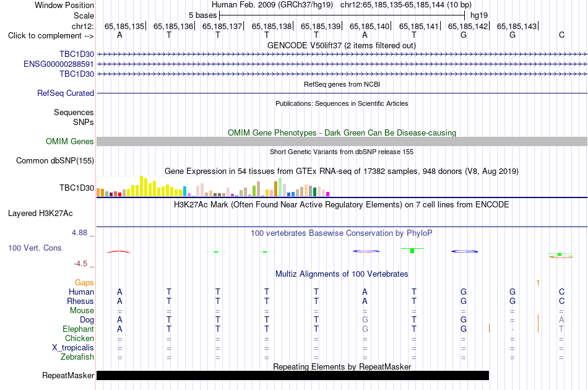Click the 'H3K27Ac Mark' ENCODE track title

pos(342,205)
